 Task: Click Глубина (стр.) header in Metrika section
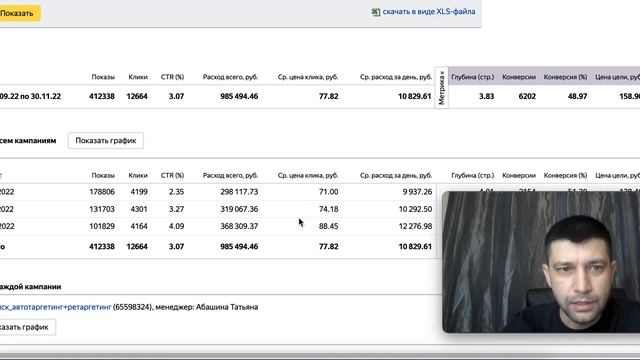pos(473,77)
